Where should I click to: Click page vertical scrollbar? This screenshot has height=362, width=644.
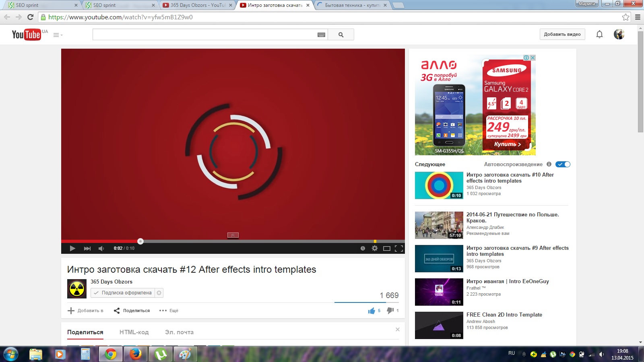[x=640, y=82]
